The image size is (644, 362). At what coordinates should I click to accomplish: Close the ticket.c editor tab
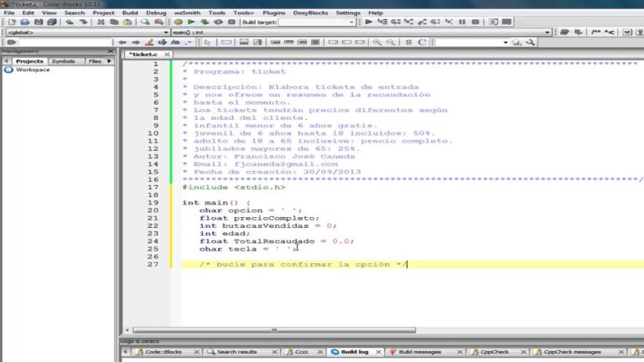point(167,54)
